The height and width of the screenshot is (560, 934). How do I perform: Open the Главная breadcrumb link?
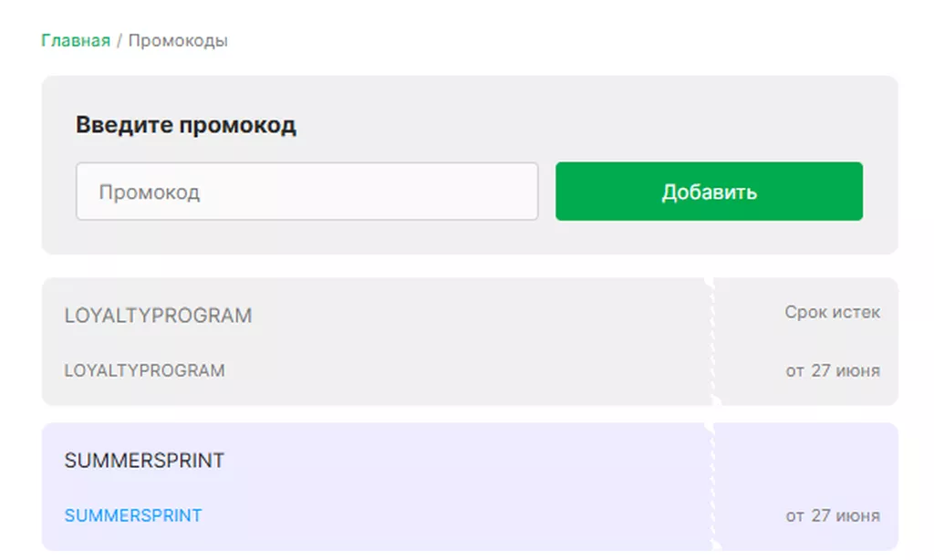click(76, 40)
